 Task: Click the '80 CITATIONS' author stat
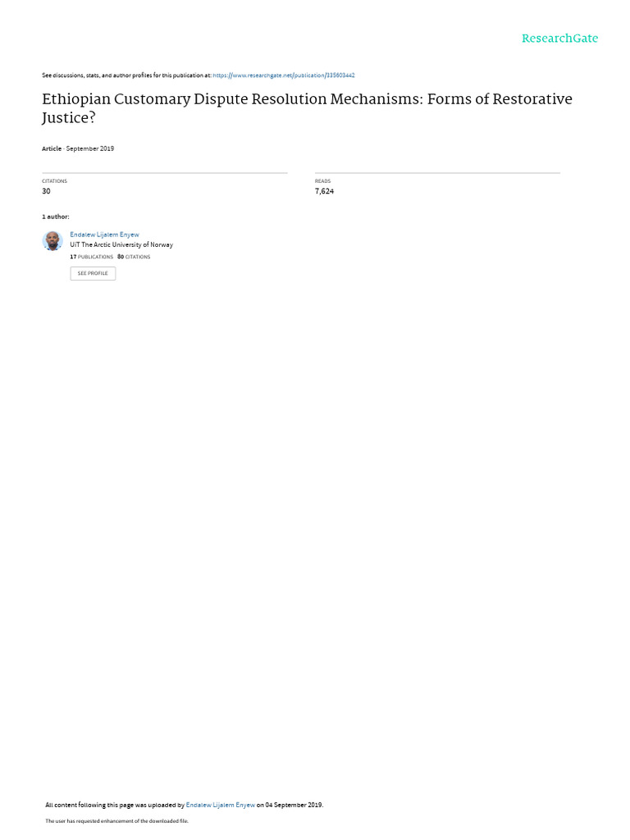[134, 257]
